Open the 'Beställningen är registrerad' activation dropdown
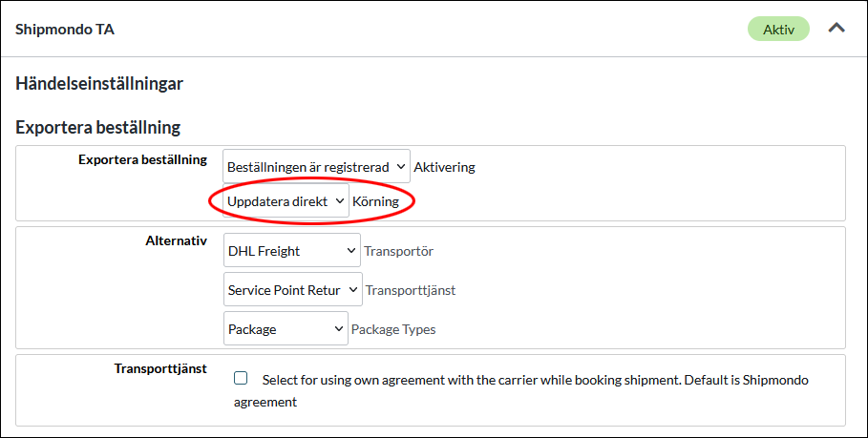The height and width of the screenshot is (438, 868). (316, 167)
